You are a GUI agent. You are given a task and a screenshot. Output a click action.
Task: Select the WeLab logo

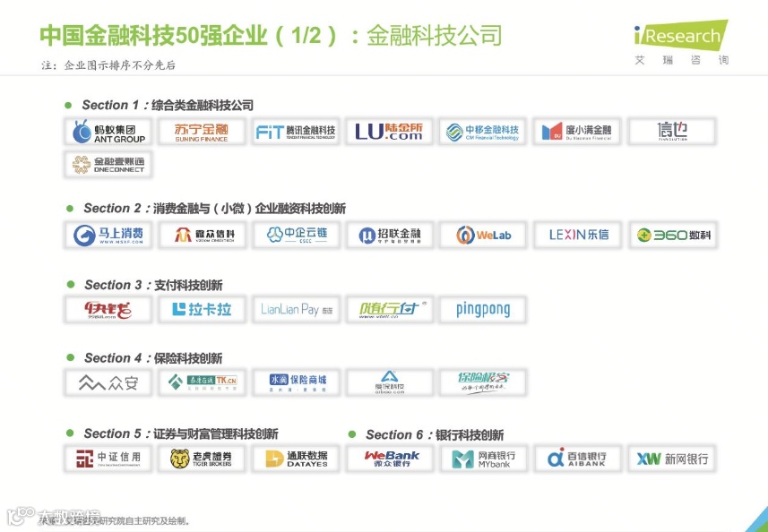tap(483, 235)
